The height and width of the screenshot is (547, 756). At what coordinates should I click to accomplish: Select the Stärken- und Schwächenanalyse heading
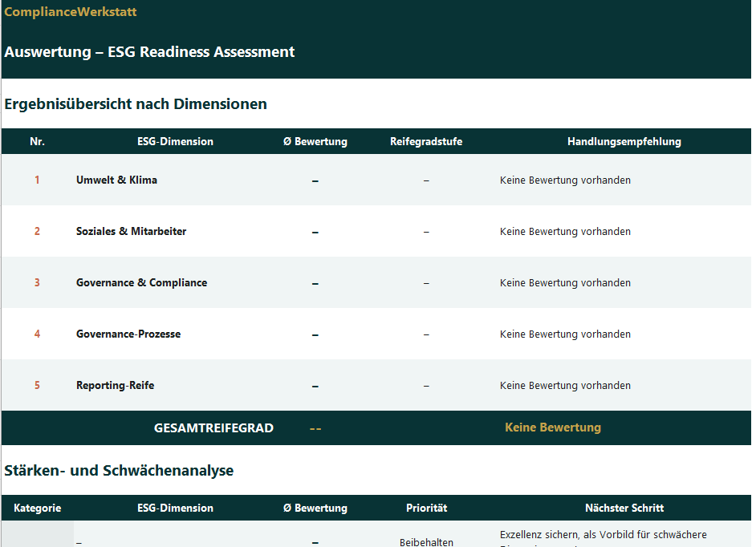119,471
